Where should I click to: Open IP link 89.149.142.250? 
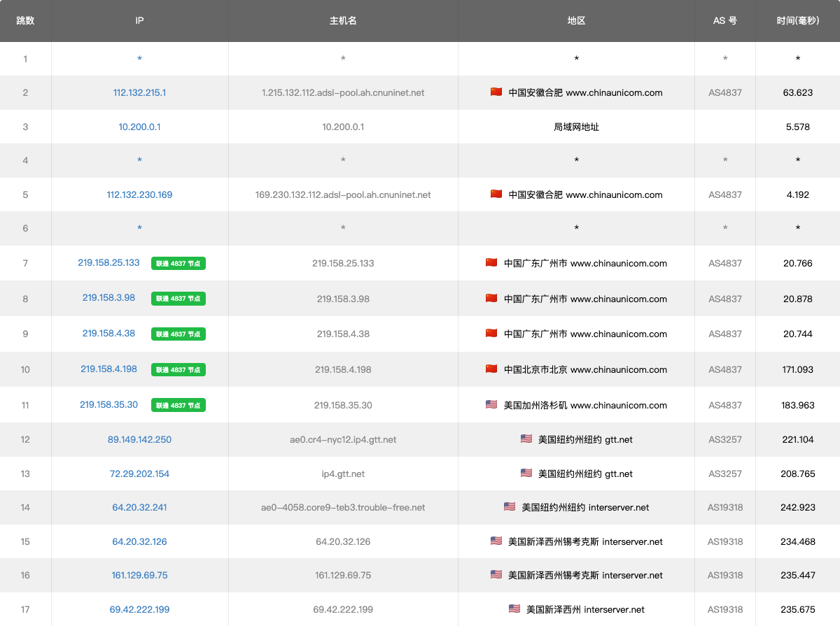point(139,439)
